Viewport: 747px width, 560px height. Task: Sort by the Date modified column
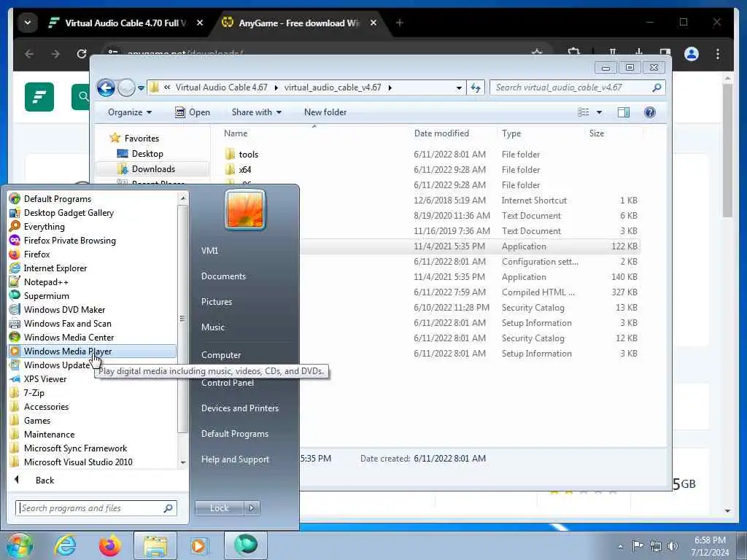441,133
